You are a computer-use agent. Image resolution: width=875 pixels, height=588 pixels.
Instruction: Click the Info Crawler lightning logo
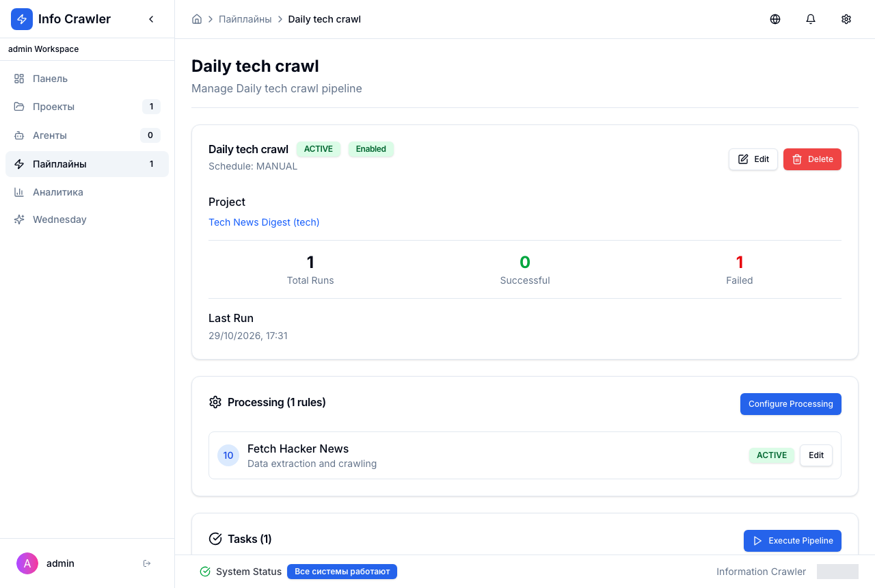[22, 19]
